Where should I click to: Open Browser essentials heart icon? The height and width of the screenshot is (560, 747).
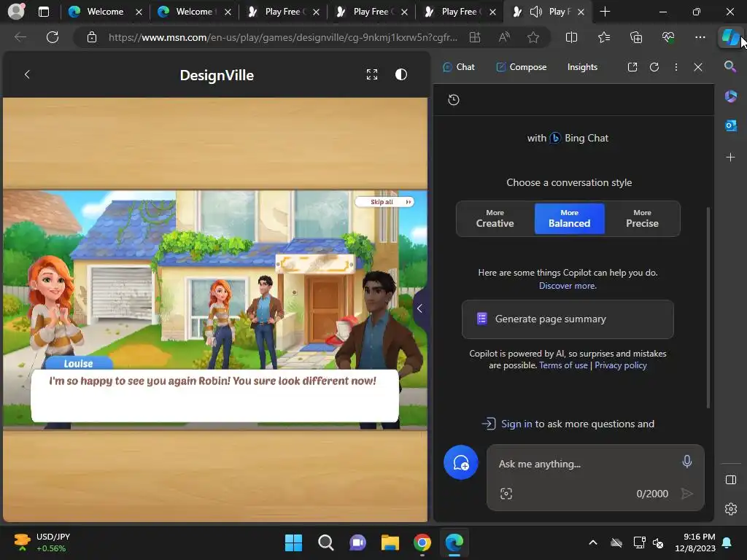[668, 37]
